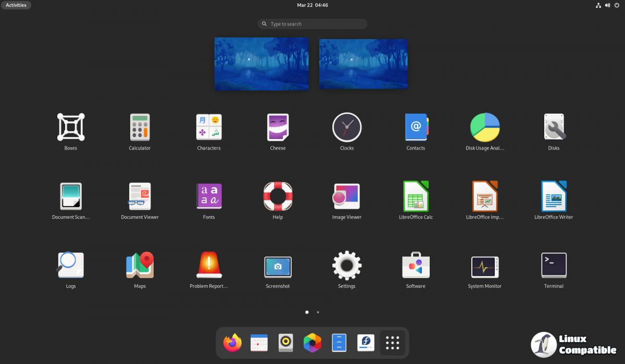Open the Boxes application
Screen dimensions: 625x364
[71, 127]
